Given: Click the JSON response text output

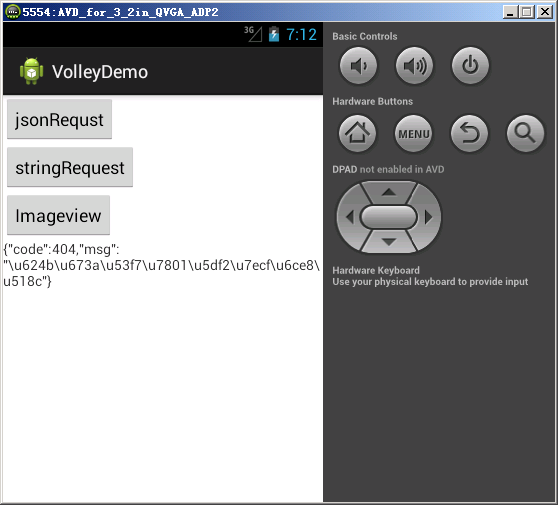Looking at the screenshot, I should (x=162, y=265).
